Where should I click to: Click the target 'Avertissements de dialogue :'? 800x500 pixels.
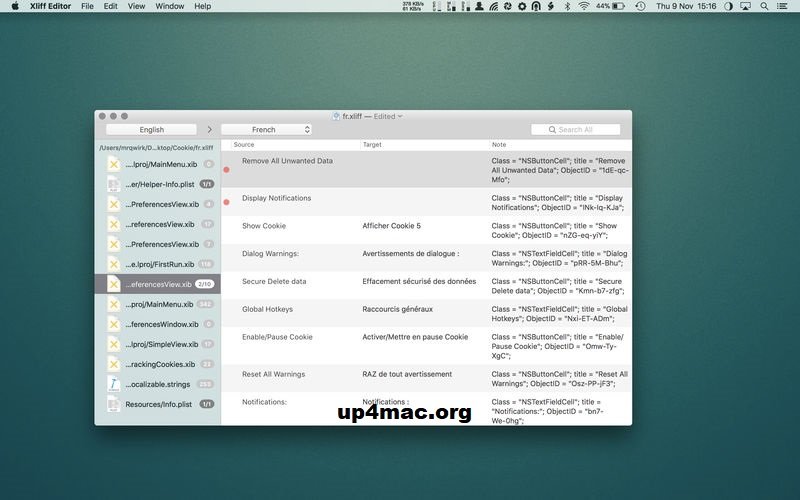tap(411, 254)
